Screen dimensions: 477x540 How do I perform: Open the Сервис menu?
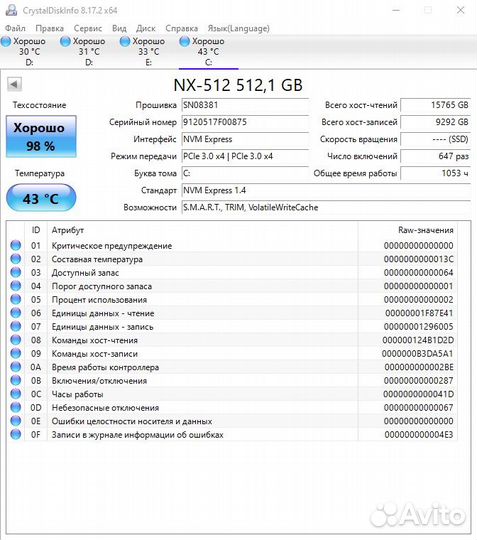(x=88, y=28)
